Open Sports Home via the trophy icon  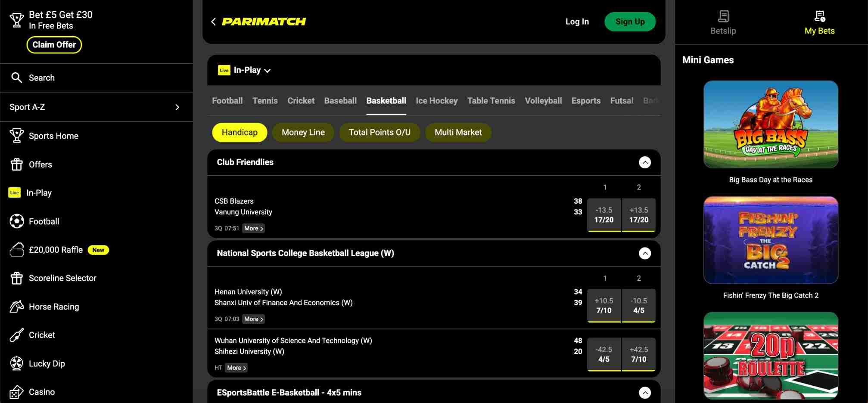17,136
